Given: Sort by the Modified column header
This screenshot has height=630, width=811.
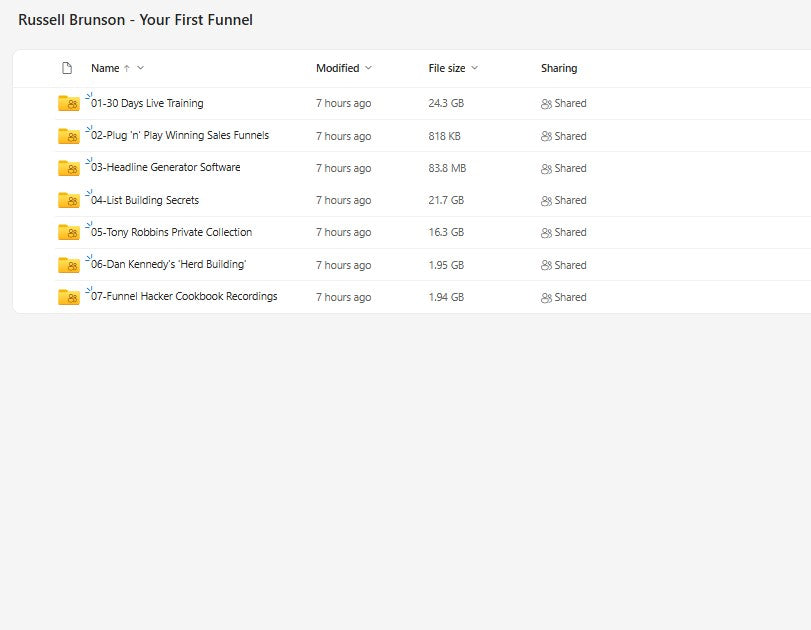Looking at the screenshot, I should [337, 68].
